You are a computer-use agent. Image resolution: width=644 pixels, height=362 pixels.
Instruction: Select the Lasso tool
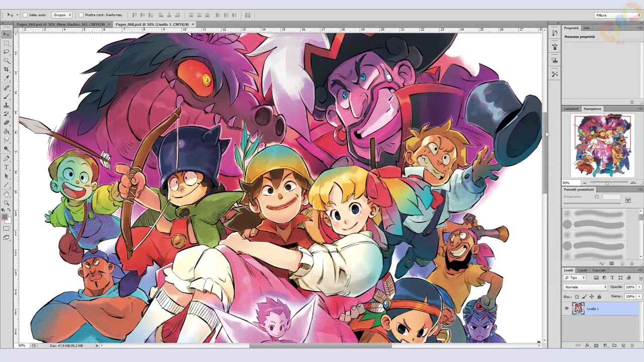click(x=6, y=52)
